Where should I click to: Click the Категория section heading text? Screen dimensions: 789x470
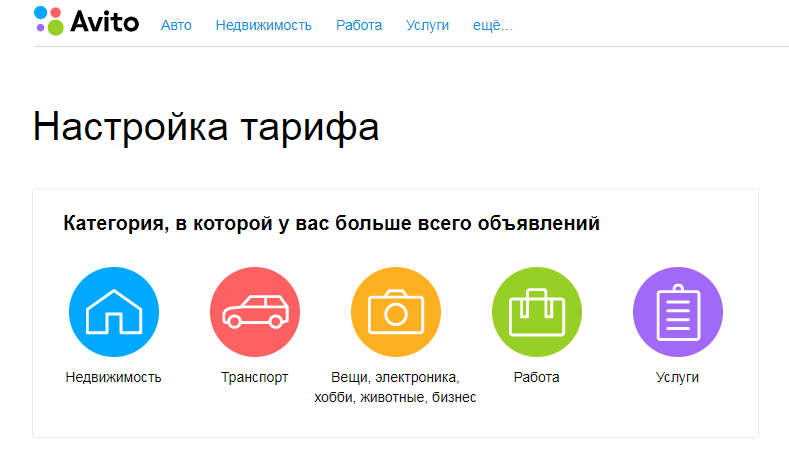coord(331,223)
